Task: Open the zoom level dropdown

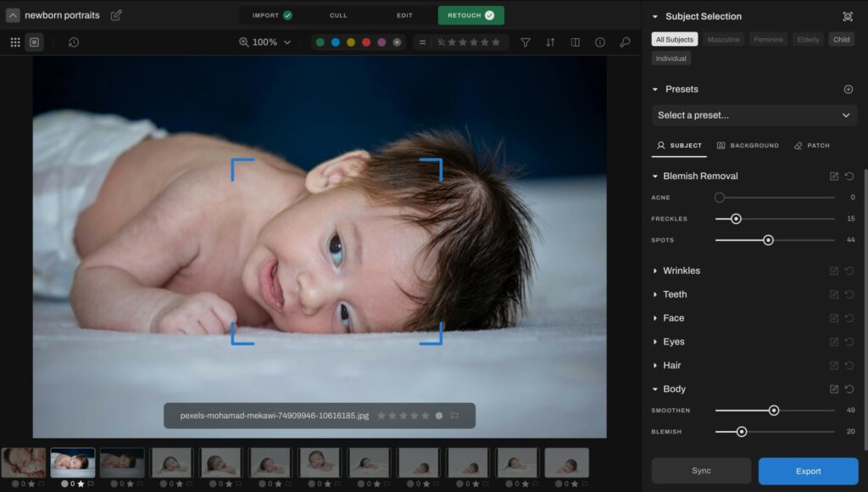Action: click(265, 41)
